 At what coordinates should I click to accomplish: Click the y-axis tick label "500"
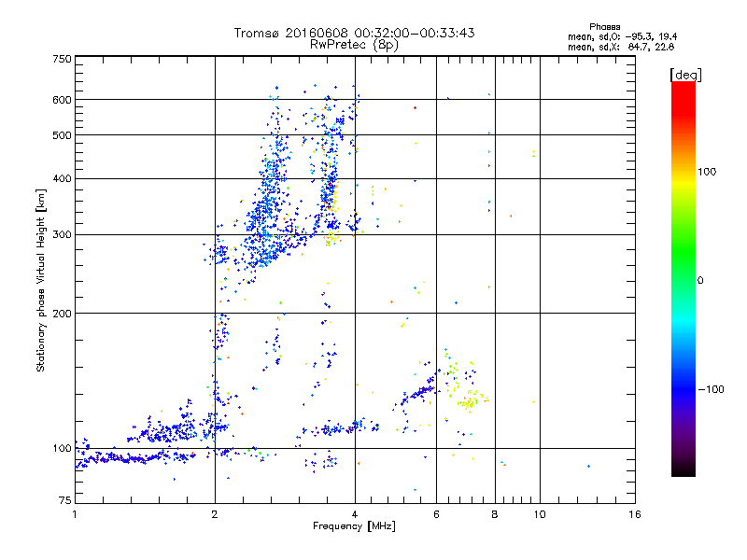pyautogui.click(x=62, y=135)
